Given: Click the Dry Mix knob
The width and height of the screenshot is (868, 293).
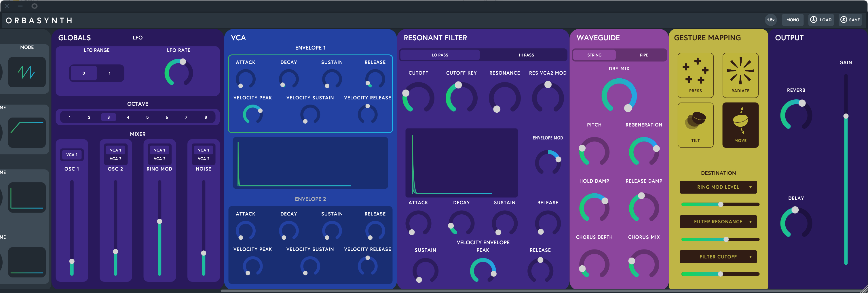Looking at the screenshot, I should coord(619,96).
